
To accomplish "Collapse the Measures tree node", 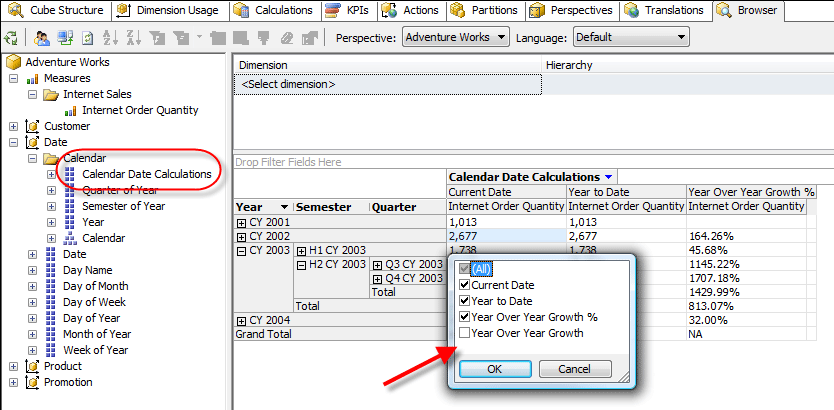I will click(14, 79).
